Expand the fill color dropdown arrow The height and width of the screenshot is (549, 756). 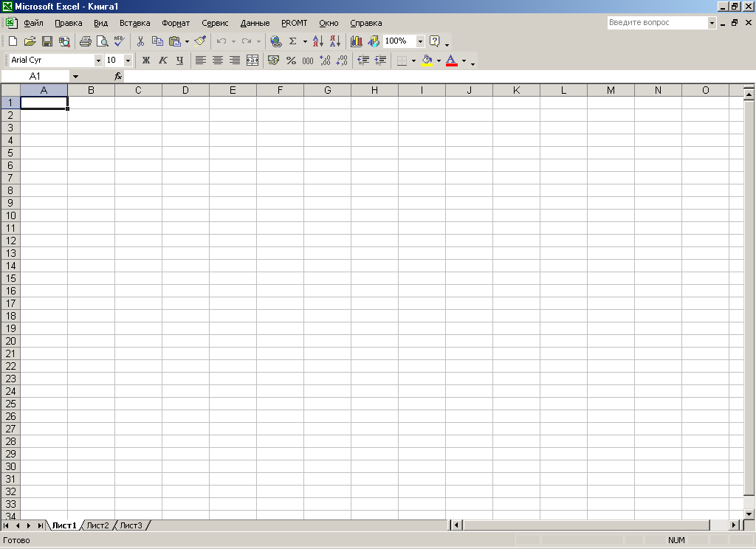coord(439,61)
